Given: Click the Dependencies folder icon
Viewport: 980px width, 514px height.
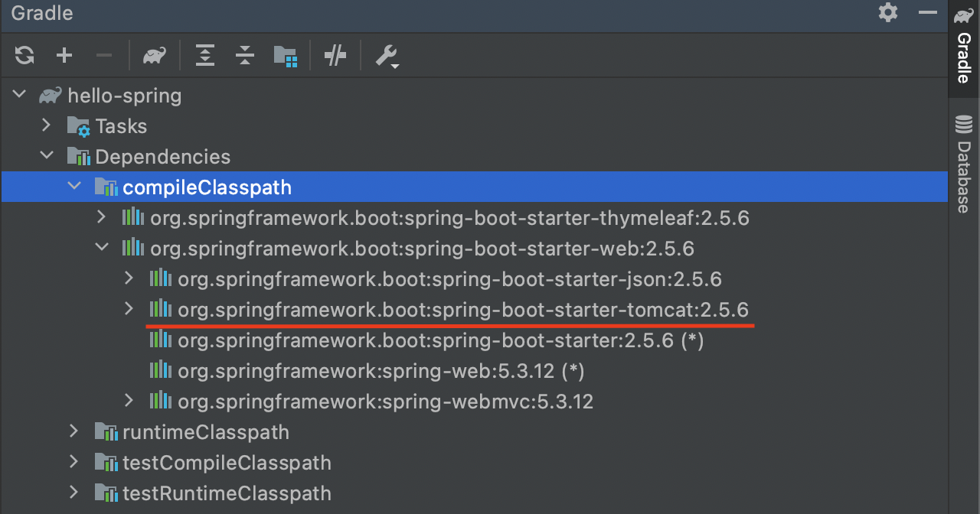Looking at the screenshot, I should coord(78,157).
